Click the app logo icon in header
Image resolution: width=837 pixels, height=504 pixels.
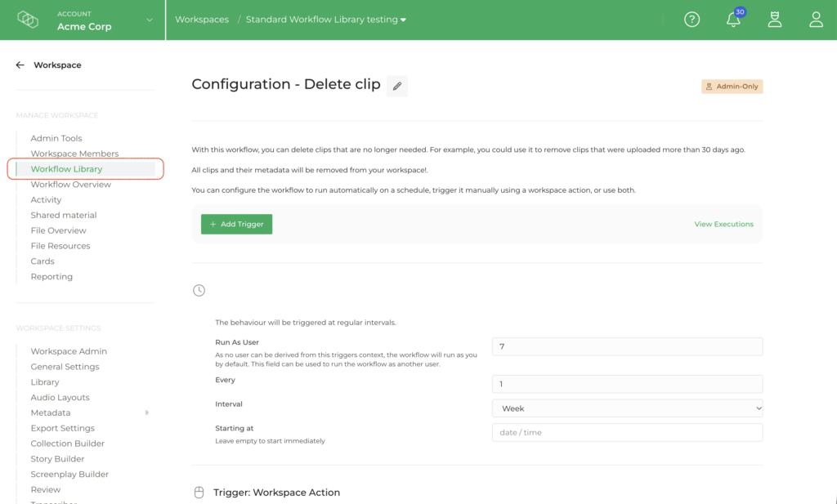pyautogui.click(x=28, y=20)
